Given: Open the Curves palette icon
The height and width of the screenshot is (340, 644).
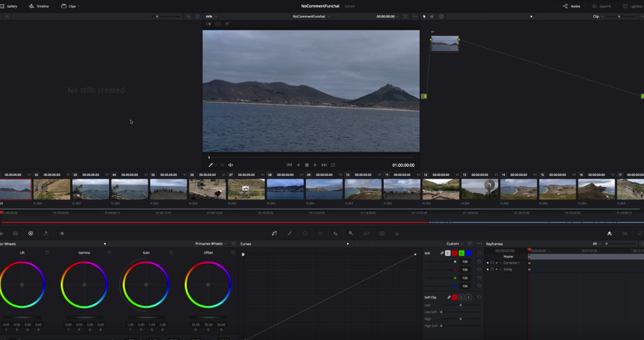Looking at the screenshot, I should [274, 233].
